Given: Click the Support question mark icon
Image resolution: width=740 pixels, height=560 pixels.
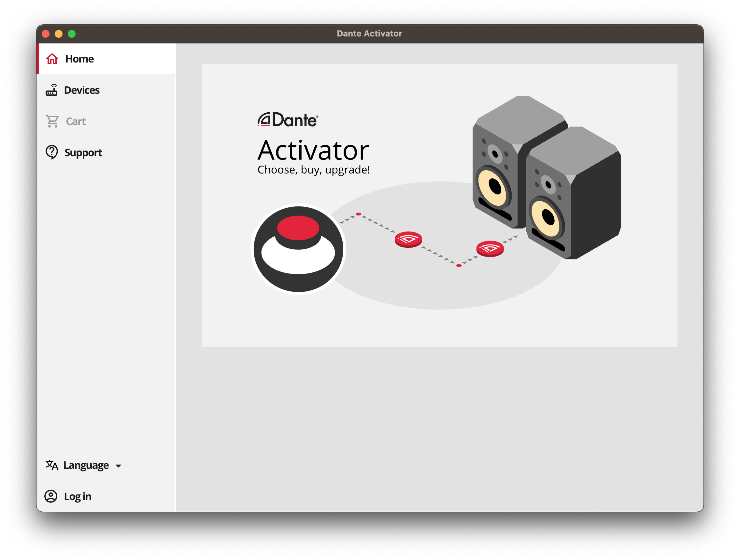Looking at the screenshot, I should coord(52,152).
